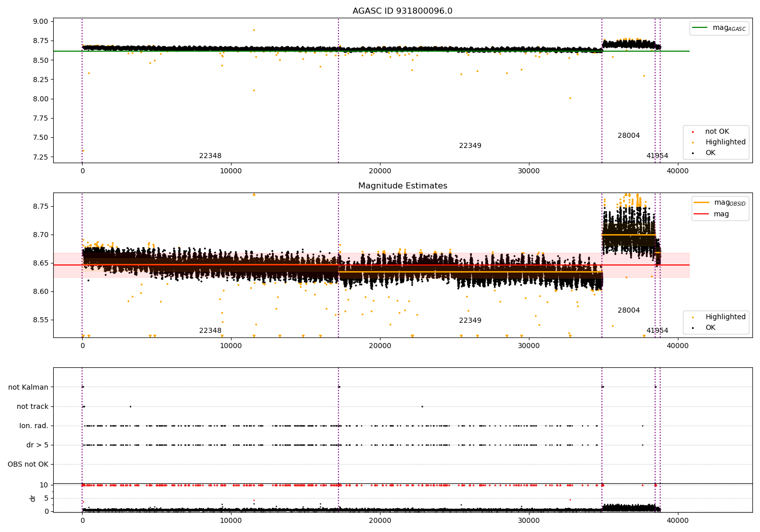Click the 'Ion. rad.' row label
The image size is (760, 532).
coord(34,426)
